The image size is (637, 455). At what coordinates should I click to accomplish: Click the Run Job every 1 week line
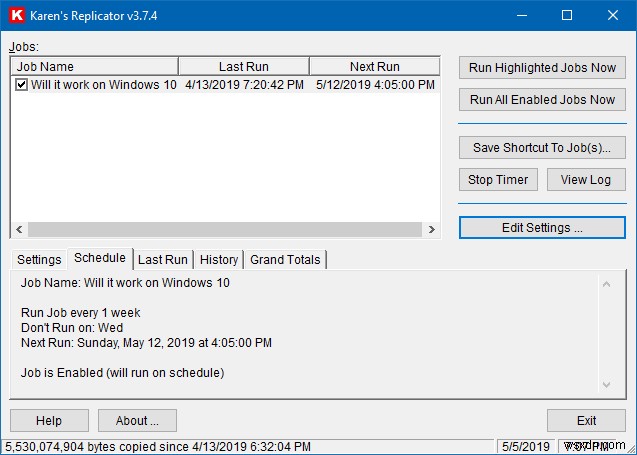80,313
